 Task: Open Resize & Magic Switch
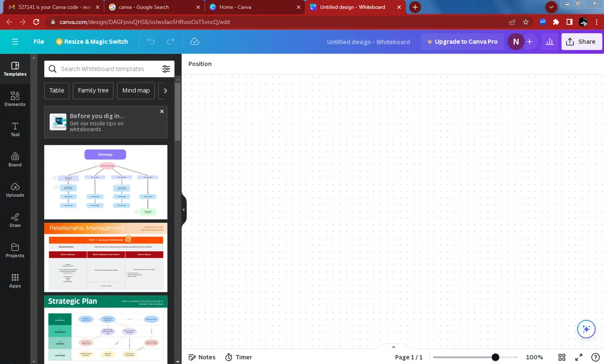[92, 41]
